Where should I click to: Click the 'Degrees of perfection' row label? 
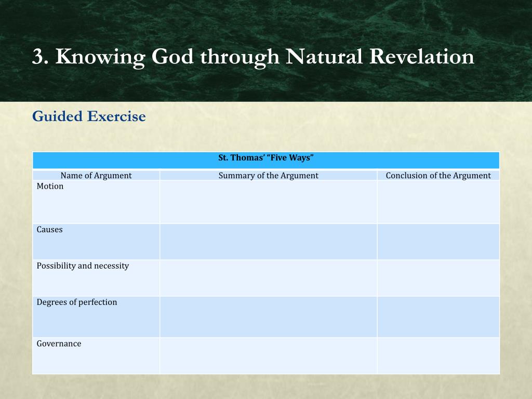[x=77, y=302]
